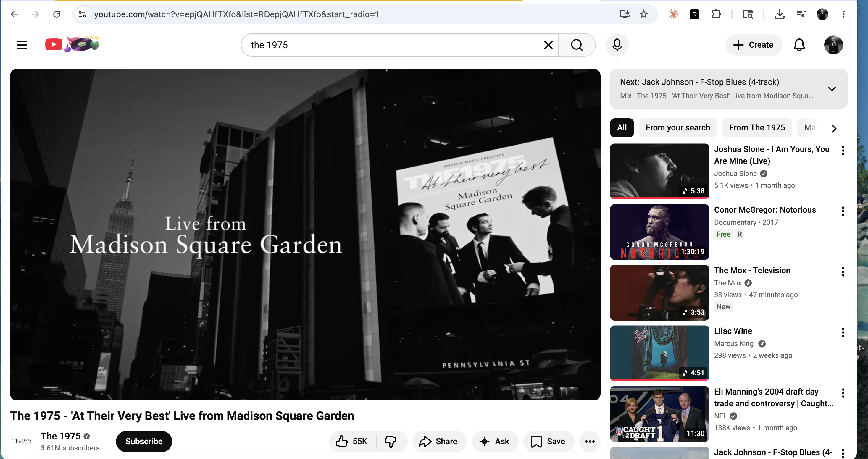868x459 pixels.
Task: Like the video with thumbs up
Action: [x=352, y=441]
